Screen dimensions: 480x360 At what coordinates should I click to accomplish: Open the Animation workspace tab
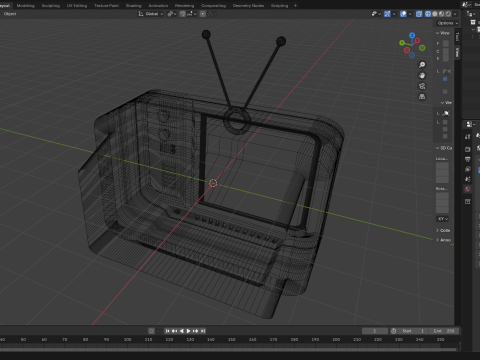click(x=158, y=5)
